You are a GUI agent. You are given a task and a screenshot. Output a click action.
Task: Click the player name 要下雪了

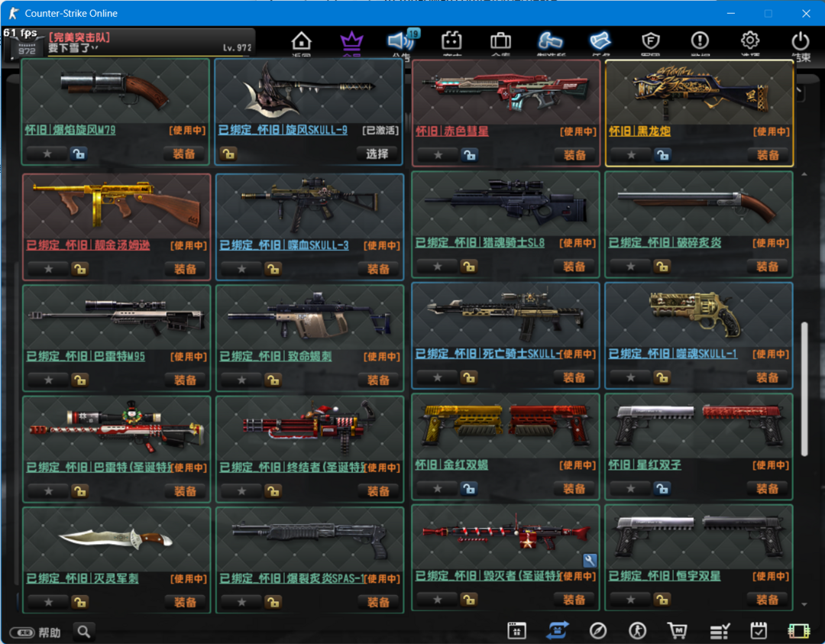point(73,48)
